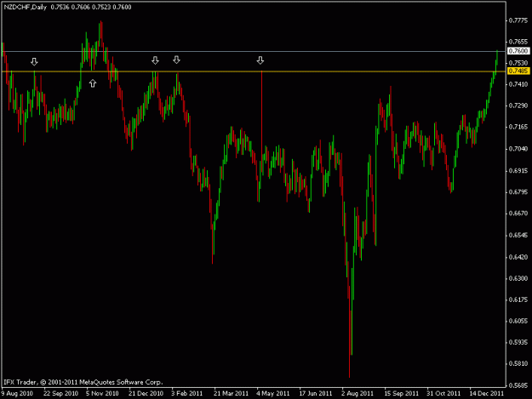Click the 0.6055 price axis label
The width and height of the screenshot is (532, 399).
coord(518,321)
